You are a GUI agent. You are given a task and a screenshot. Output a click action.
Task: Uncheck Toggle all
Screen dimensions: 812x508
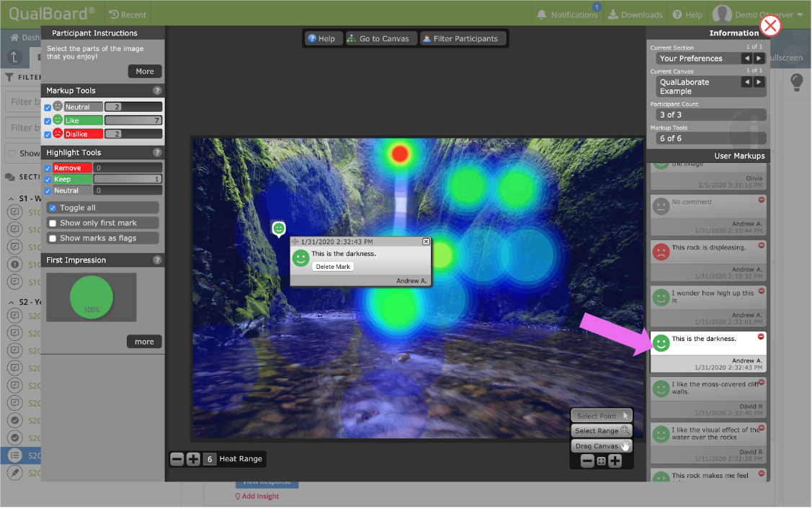[53, 208]
